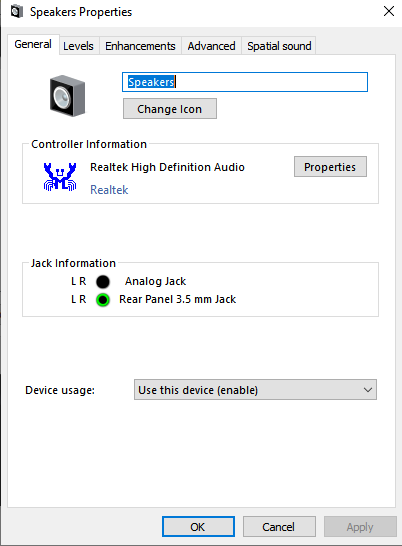The width and height of the screenshot is (402, 546).
Task: Click the Device usage label
Action: 60,390
